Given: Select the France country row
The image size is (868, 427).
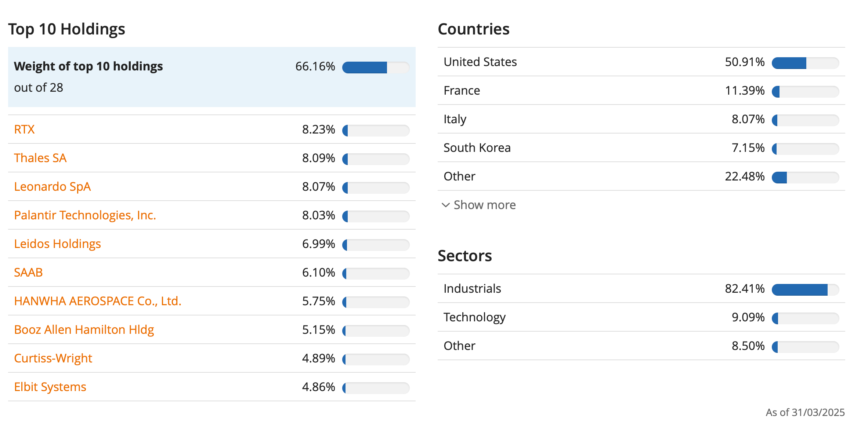Looking at the screenshot, I should point(641,91).
